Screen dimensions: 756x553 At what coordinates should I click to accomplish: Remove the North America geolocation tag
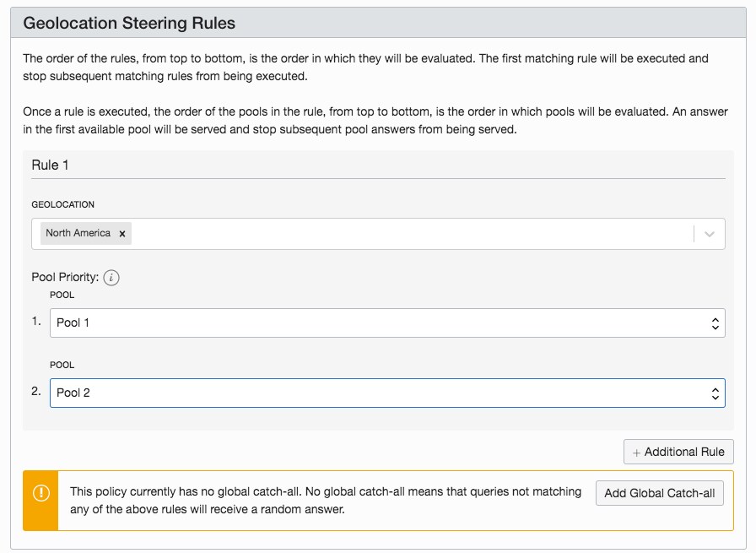click(x=122, y=234)
